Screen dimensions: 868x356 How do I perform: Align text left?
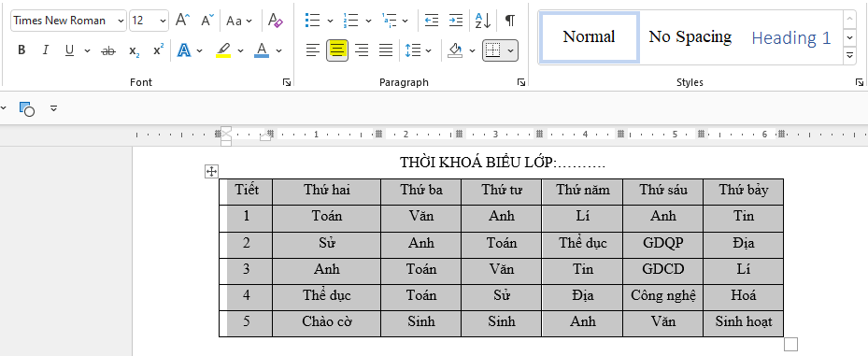(x=313, y=50)
